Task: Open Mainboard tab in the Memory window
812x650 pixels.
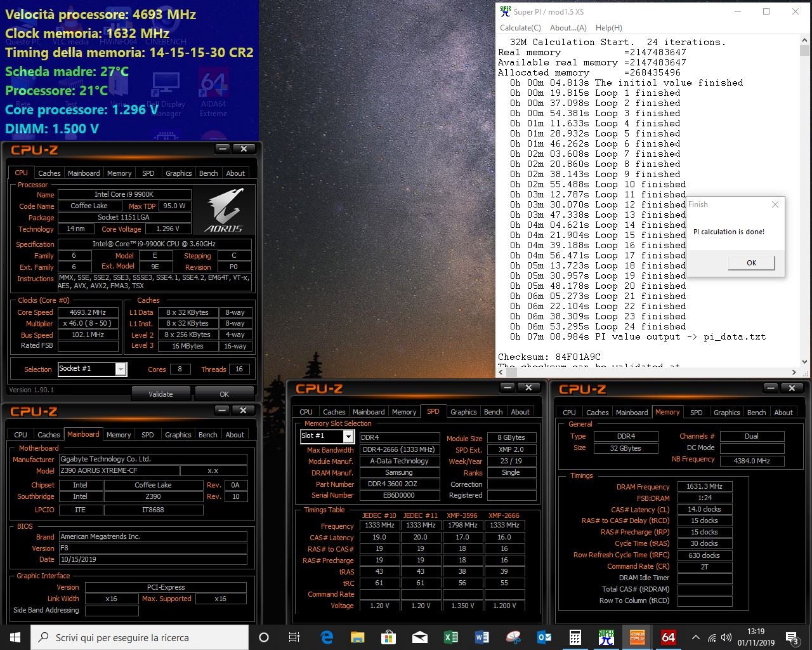Action: [632, 413]
